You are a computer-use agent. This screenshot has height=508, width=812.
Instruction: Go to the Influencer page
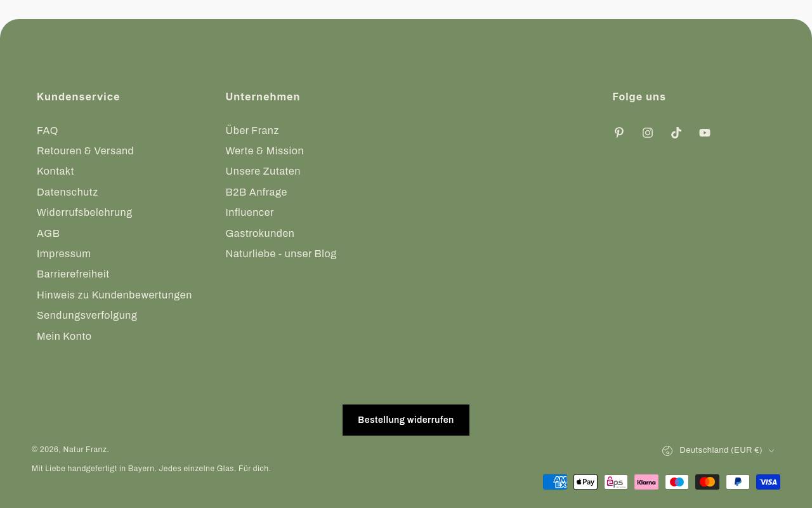(249, 212)
